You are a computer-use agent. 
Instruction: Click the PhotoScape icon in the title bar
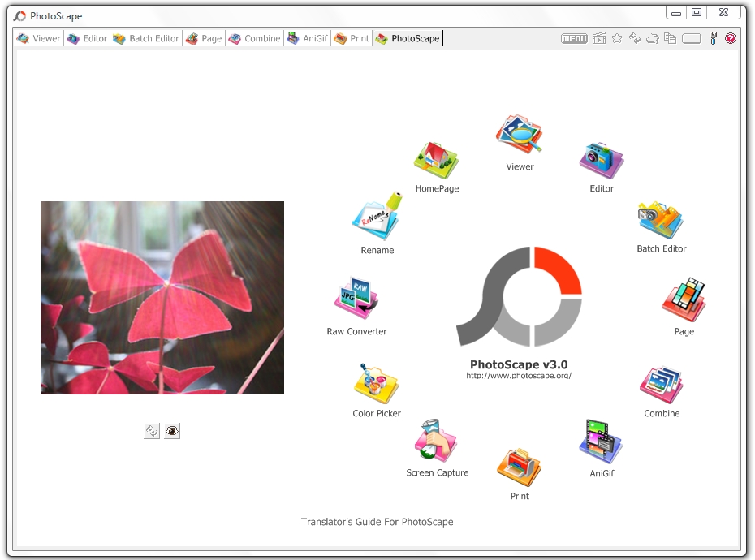(x=19, y=16)
